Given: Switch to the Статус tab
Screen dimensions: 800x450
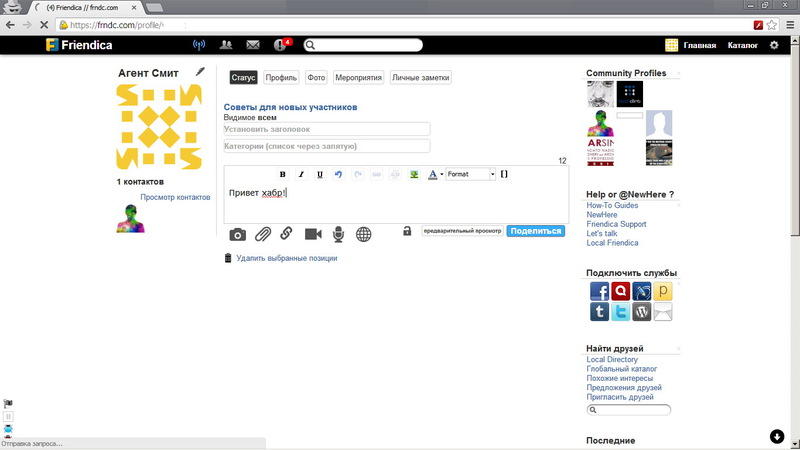Looking at the screenshot, I should (243, 78).
